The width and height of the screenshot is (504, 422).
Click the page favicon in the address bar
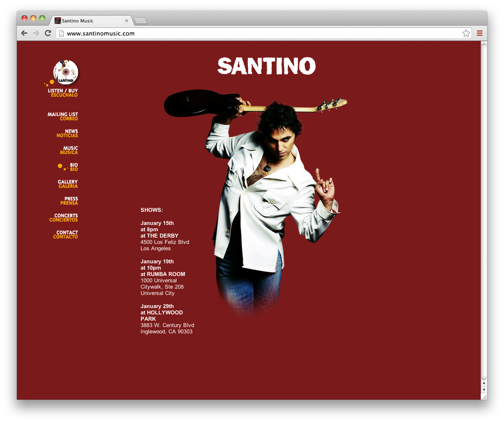click(62, 32)
